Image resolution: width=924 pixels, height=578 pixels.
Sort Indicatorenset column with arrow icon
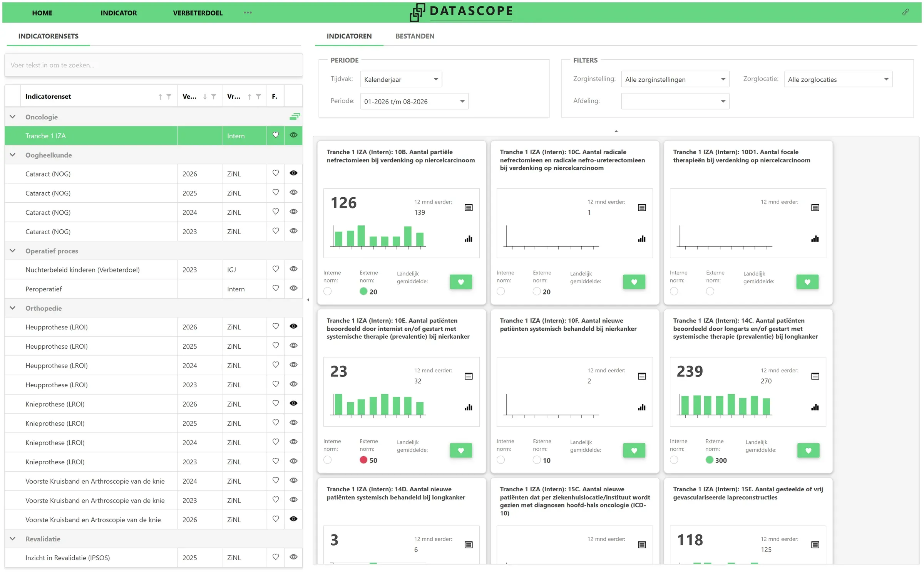[x=160, y=97]
